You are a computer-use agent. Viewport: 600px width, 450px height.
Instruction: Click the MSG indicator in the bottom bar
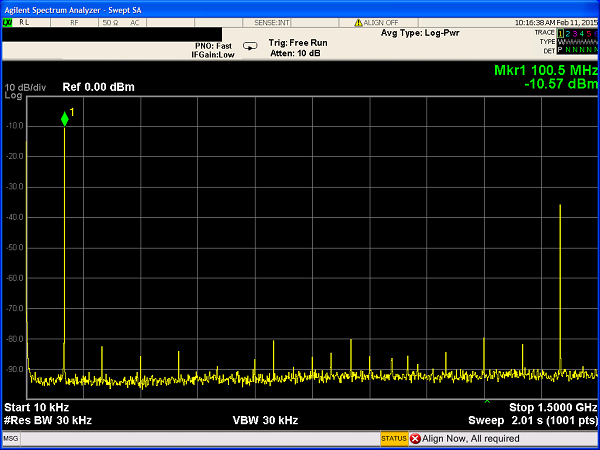[x=11, y=439]
